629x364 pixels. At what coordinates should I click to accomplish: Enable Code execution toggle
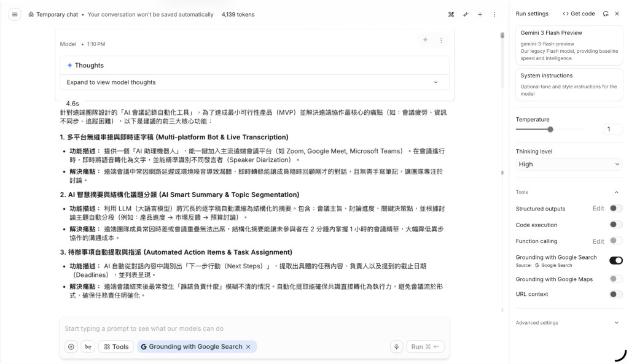(615, 225)
